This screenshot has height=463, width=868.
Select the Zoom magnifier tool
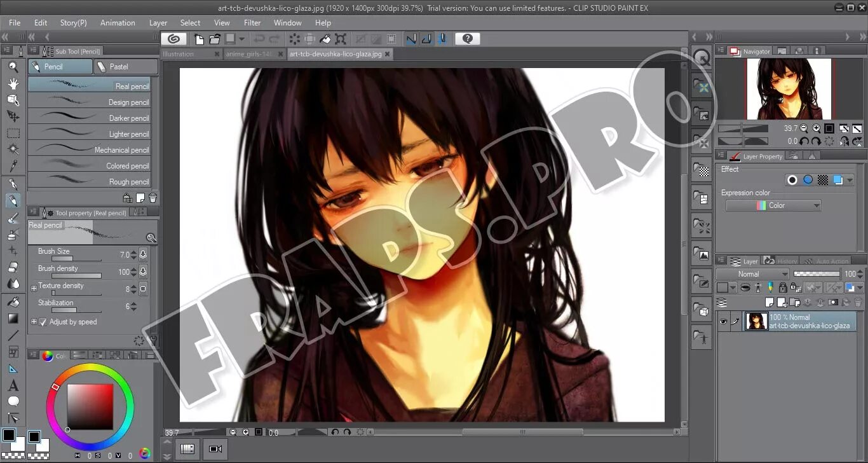point(13,66)
